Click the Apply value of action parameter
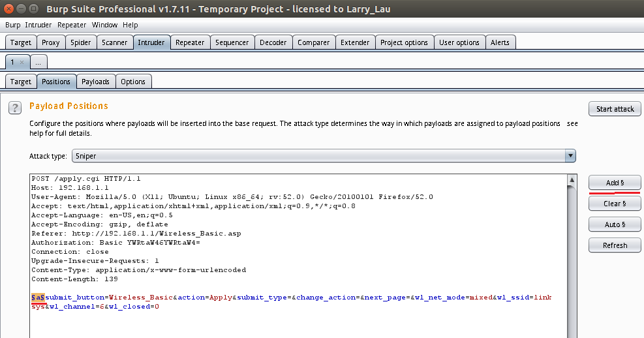This screenshot has width=644, height=338. click(221, 298)
